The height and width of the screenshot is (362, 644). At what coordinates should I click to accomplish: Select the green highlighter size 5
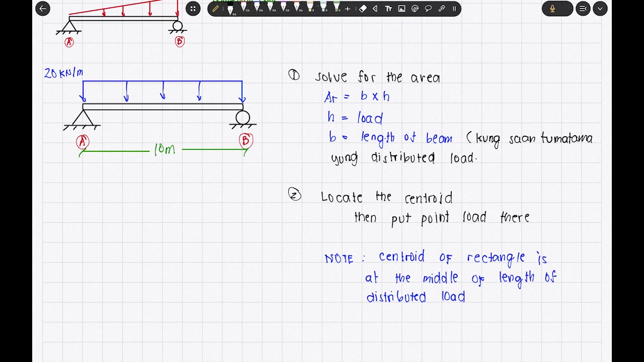click(337, 7)
